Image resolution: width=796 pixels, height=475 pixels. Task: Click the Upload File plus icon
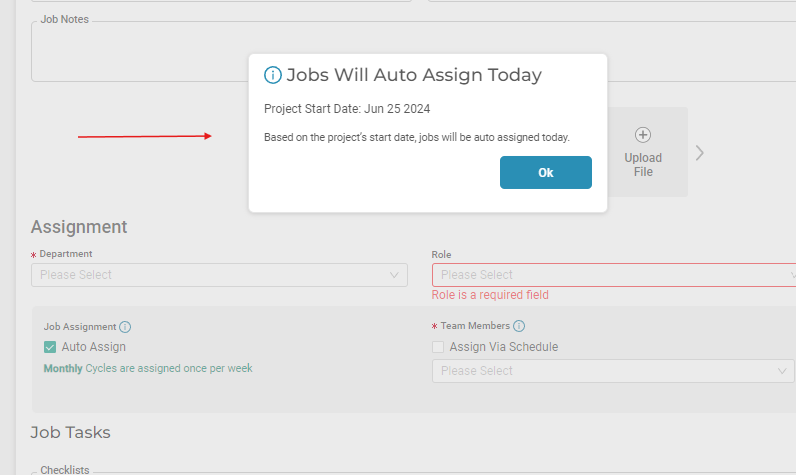click(x=643, y=135)
